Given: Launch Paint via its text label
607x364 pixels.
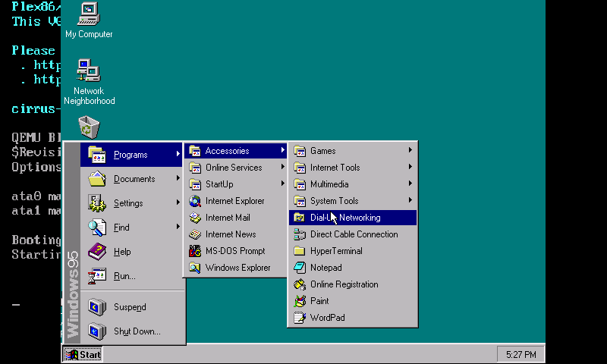Looking at the screenshot, I should (319, 301).
